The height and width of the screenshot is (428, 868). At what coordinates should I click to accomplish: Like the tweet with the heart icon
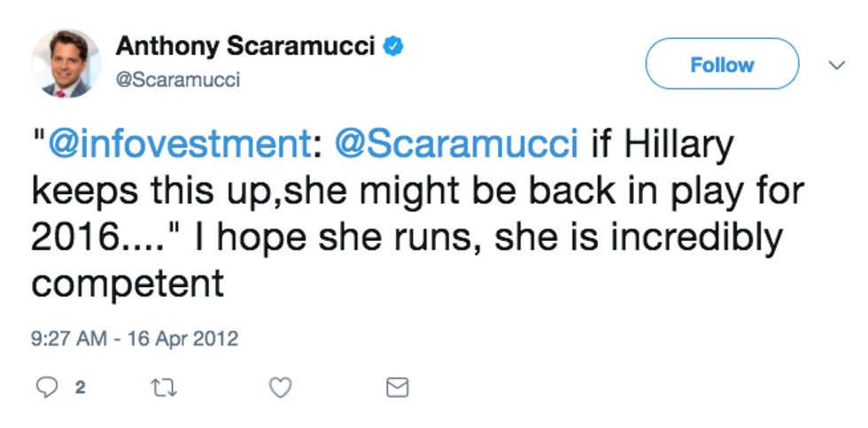tap(280, 387)
